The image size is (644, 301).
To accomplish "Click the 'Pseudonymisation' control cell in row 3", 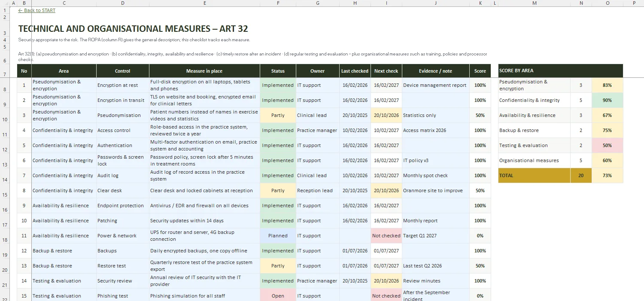I will point(123,115).
